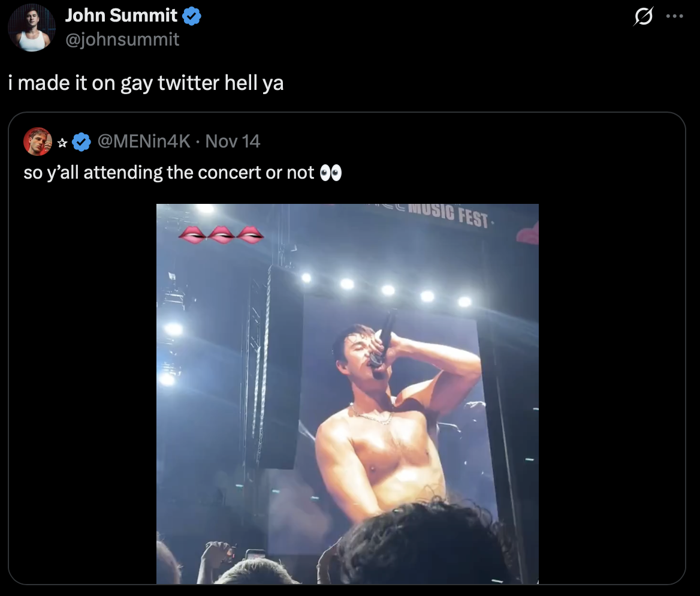Click the @johnsummit handle
Image resolution: width=700 pixels, height=596 pixels.
[122, 40]
